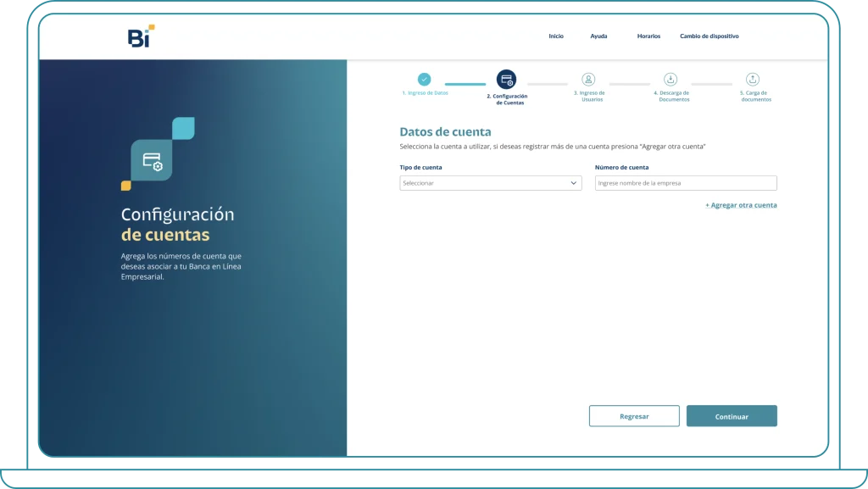This screenshot has width=868, height=489.
Task: Go to Ayuda in the top navigation
Action: [598, 36]
